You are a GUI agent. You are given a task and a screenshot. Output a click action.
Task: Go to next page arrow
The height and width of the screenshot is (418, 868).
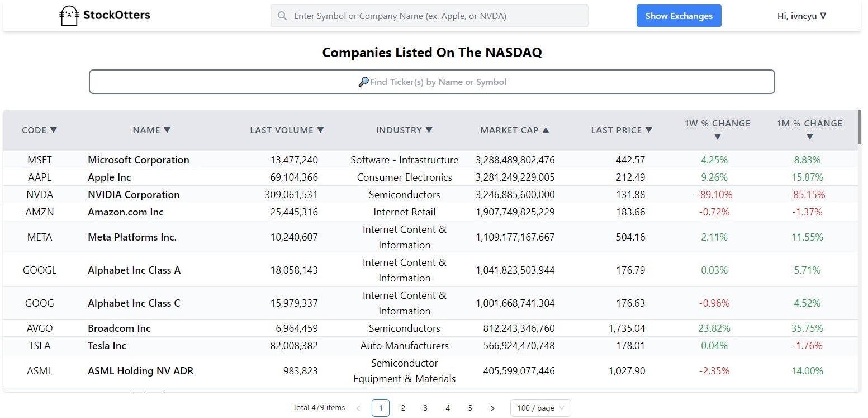(492, 408)
